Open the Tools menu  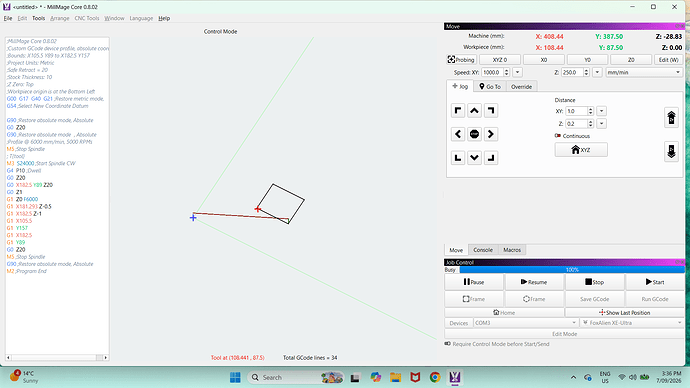(38, 18)
